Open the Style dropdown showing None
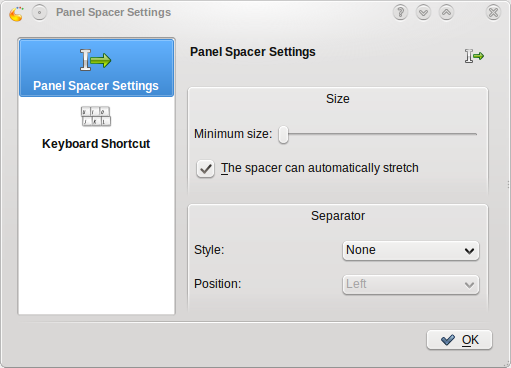Screen dimensions: 511x368 411,250
